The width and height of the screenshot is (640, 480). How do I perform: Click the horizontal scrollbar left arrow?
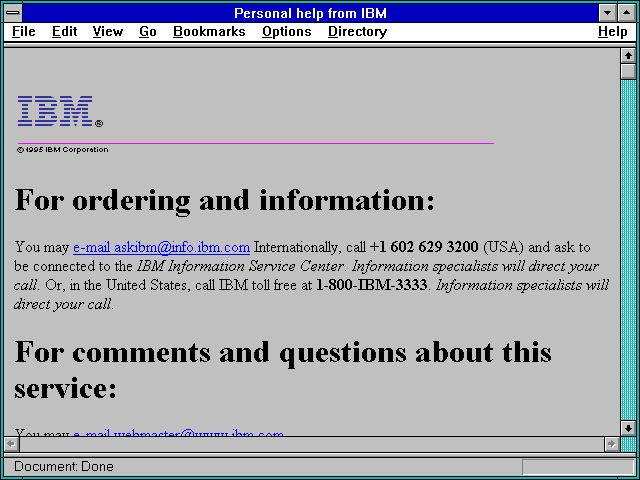11,444
